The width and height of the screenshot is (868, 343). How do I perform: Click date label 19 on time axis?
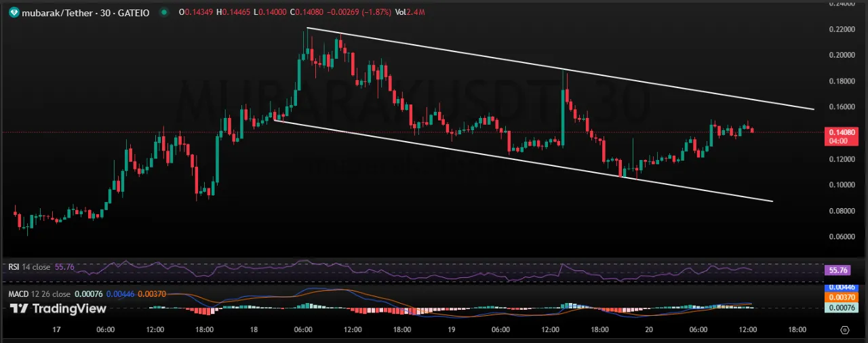451,330
